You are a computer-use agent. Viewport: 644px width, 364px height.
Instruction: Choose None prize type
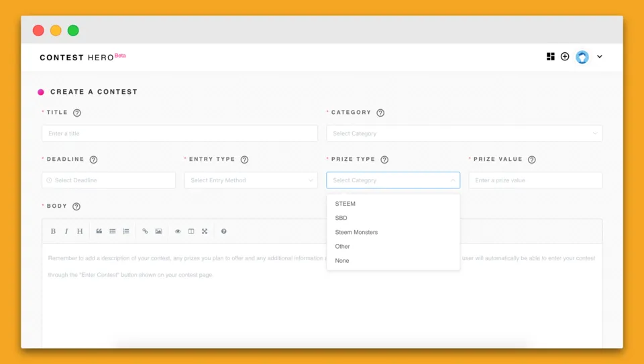(x=393, y=261)
